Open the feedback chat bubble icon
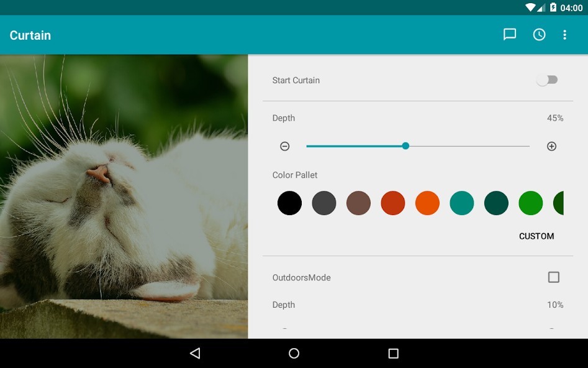This screenshot has height=368, width=588. (510, 35)
